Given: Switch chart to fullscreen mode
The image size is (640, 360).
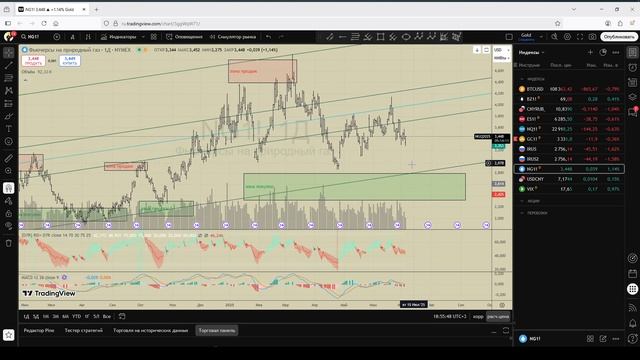Looking at the screenshot, I should [580, 37].
